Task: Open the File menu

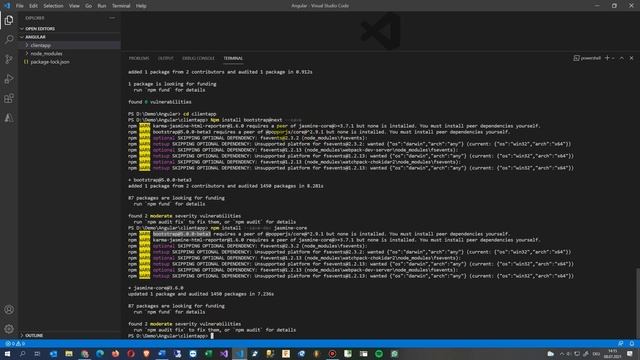Action: coord(20,6)
